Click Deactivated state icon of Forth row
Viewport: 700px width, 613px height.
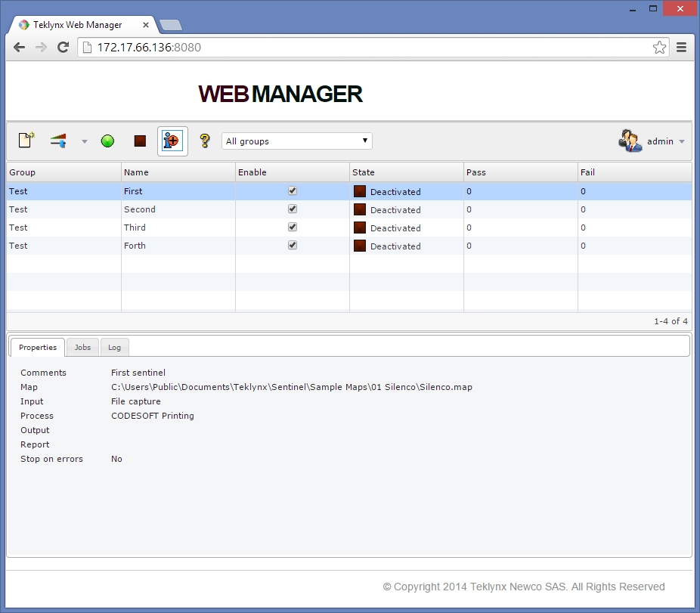[x=359, y=246]
